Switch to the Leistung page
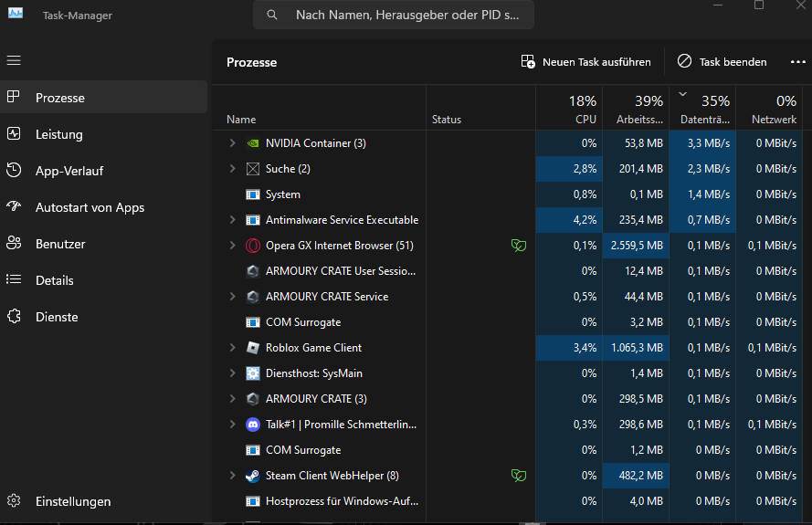The image size is (812, 525). [x=103, y=134]
